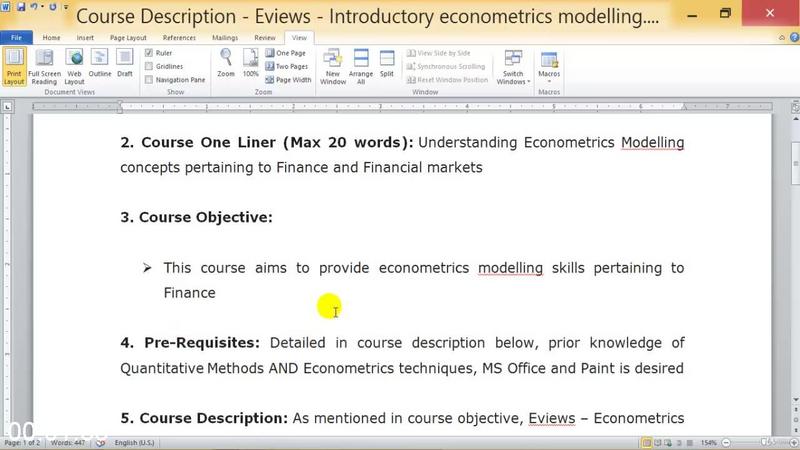This screenshot has height=450, width=800.
Task: Choose One Page zoom
Action: [x=285, y=53]
